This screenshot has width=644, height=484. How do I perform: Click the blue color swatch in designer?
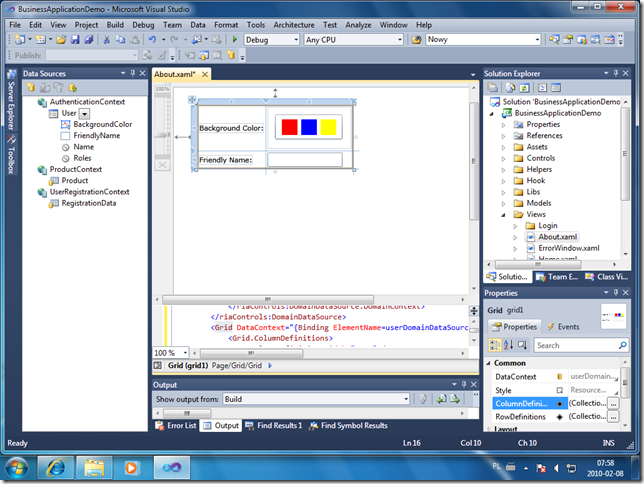click(309, 127)
